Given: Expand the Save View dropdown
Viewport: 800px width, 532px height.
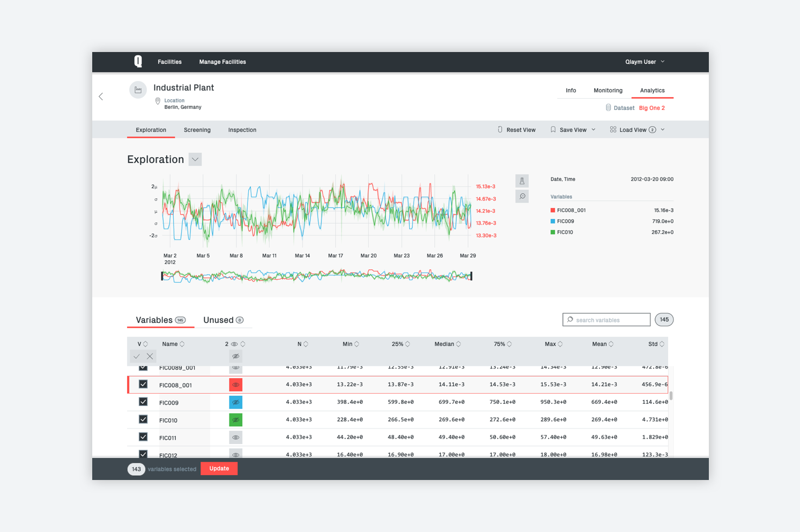Looking at the screenshot, I should coord(593,130).
